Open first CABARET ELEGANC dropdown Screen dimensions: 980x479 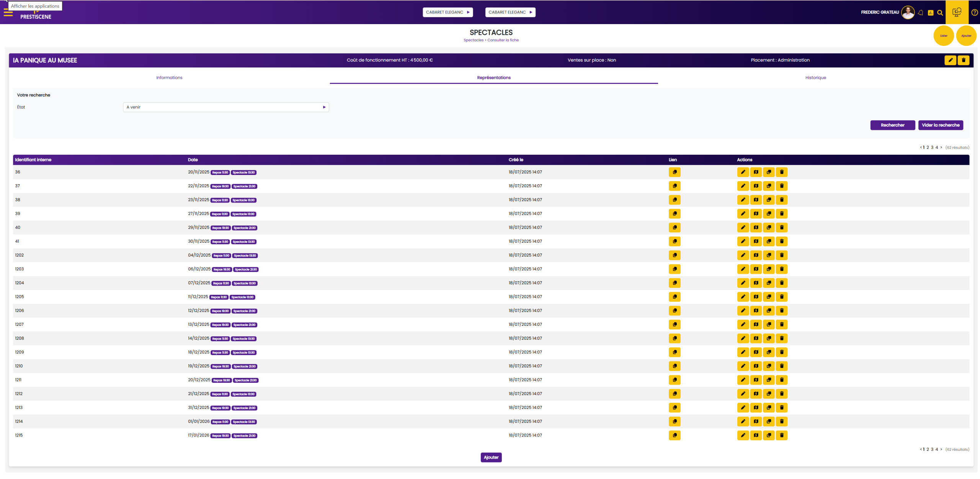448,12
